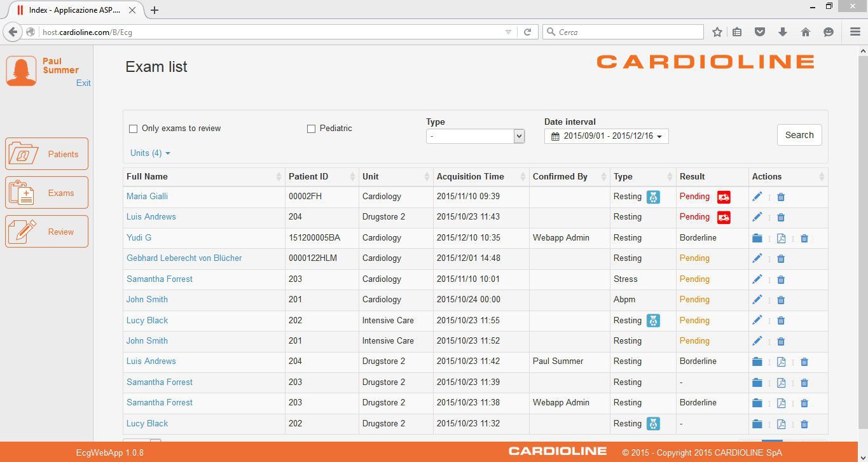Open the PDF report for Yudi G
Viewport: 868px width, 462px height.
tap(782, 238)
